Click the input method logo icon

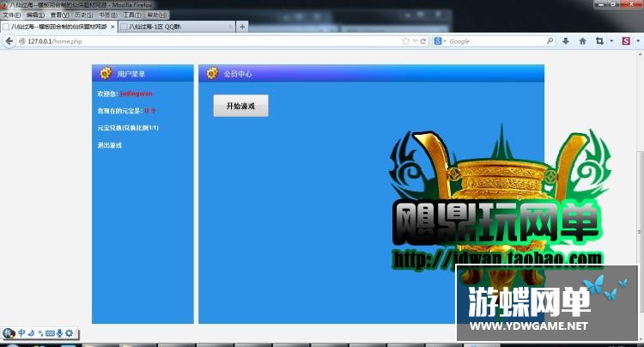(x=9, y=332)
